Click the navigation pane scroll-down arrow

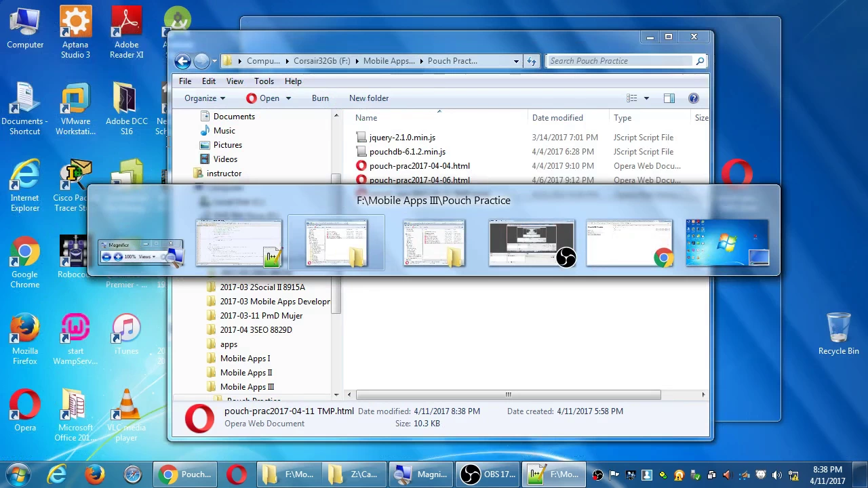click(336, 394)
